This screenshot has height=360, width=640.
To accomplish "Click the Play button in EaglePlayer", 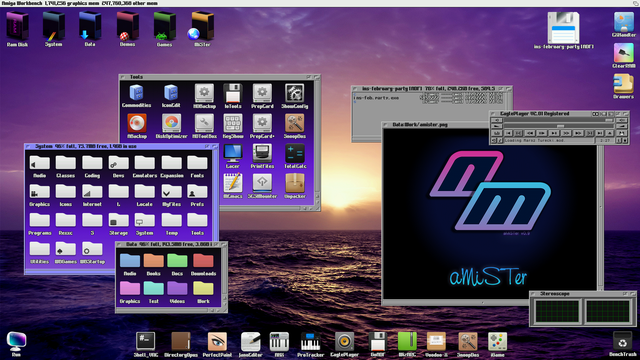I will click(554, 133).
